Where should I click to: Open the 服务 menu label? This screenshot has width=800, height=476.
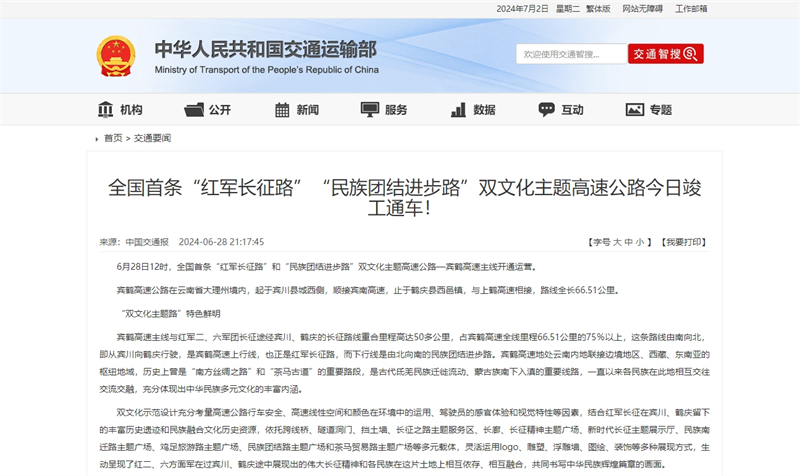396,110
